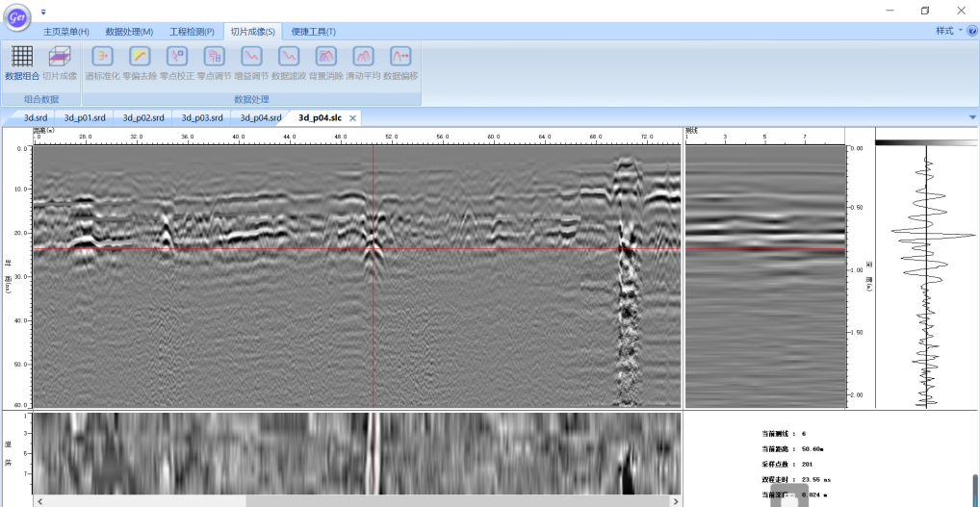Click the 零偏去除 zero-offset removal icon
The image size is (980, 507).
click(140, 58)
